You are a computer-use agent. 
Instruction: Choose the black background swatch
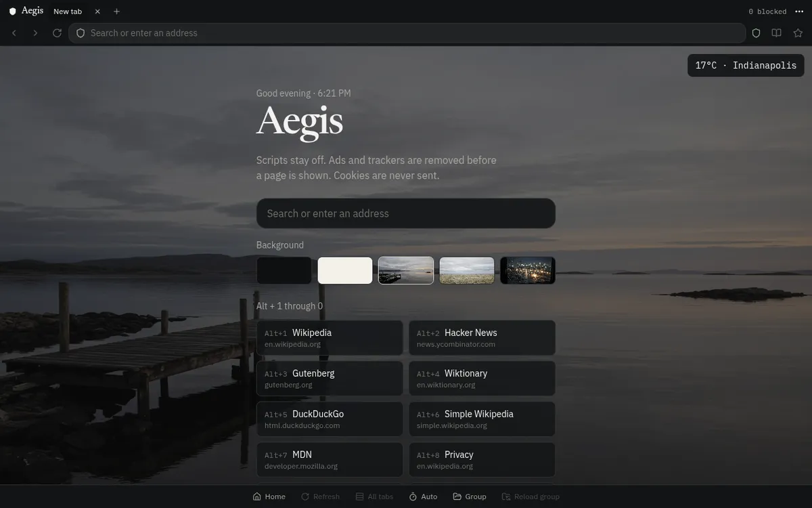pyautogui.click(x=284, y=270)
